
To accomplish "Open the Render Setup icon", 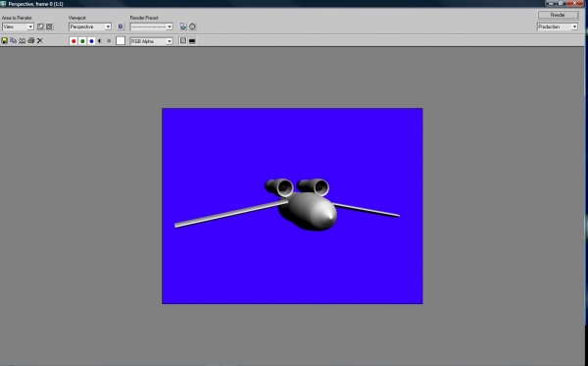I will [183, 26].
